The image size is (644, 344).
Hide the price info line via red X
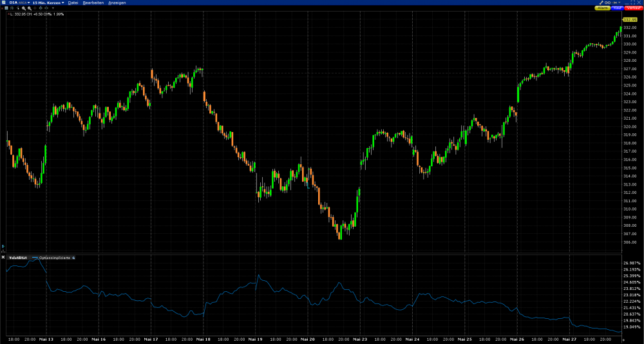[x=8, y=14]
